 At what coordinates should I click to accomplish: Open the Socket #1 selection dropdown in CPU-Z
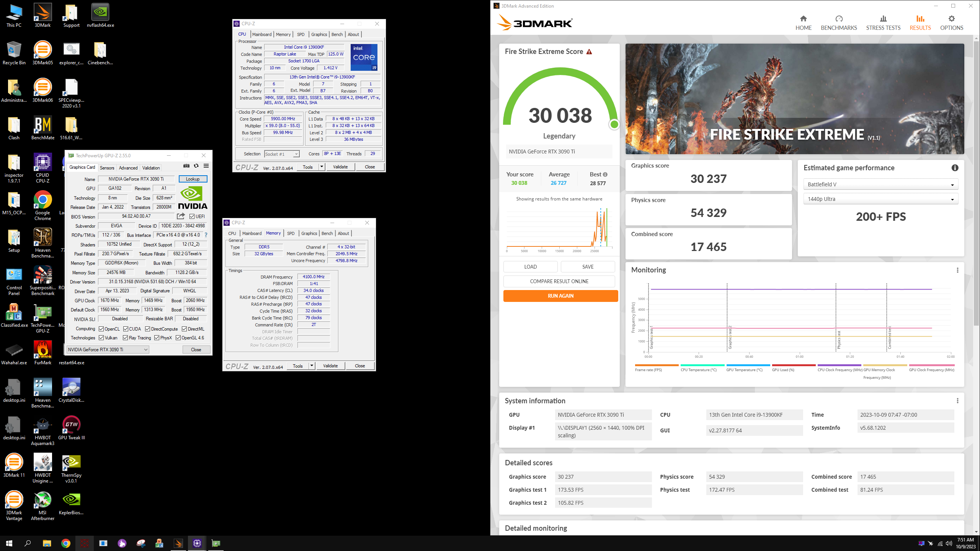pos(282,154)
